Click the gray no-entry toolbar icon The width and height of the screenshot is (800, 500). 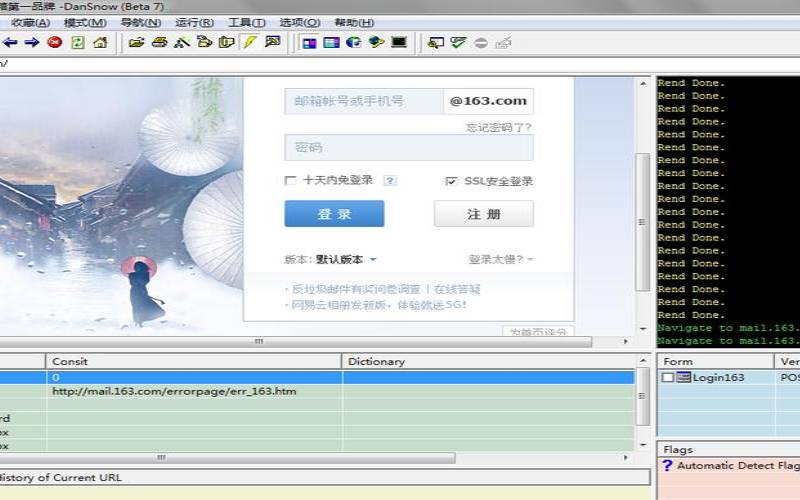coord(481,43)
